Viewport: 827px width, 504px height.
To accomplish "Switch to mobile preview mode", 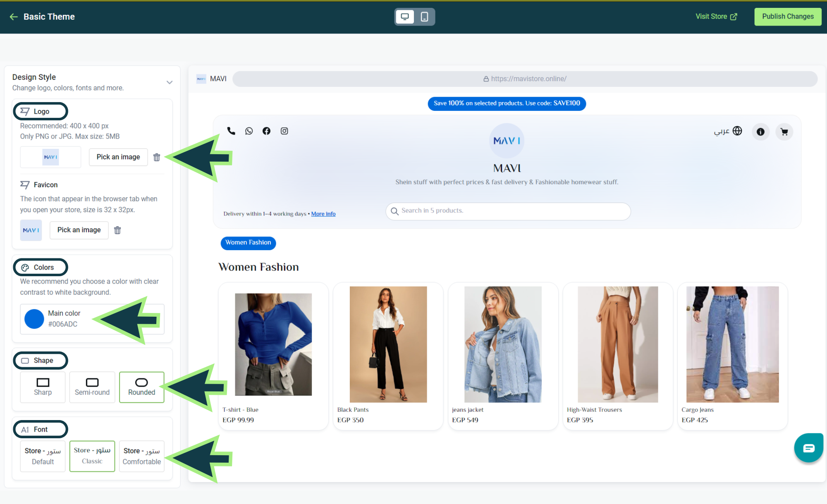I will tap(424, 17).
